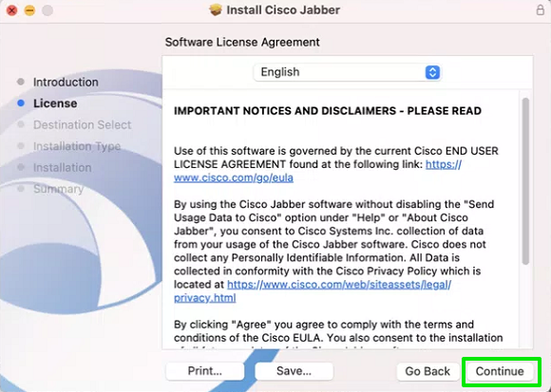Click the Software License Agreement heading
The width and height of the screenshot is (551, 392).
[242, 42]
